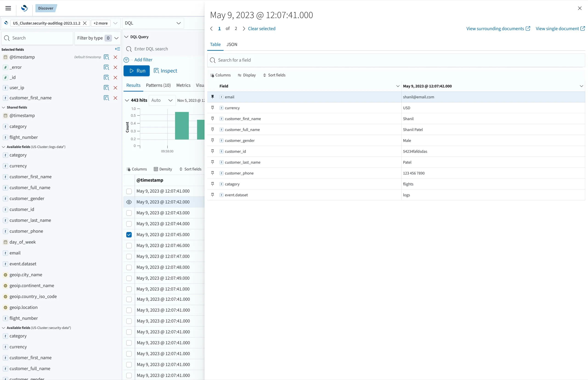Pin the customer_gender field row
The width and height of the screenshot is (588, 380).
point(212,140)
